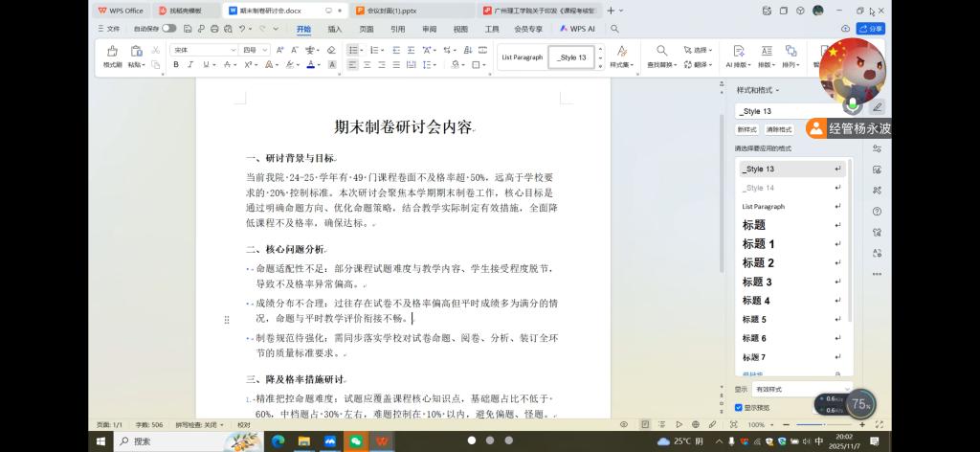Click the bulleted list icon
This screenshot has height=452, width=980.
point(353,50)
